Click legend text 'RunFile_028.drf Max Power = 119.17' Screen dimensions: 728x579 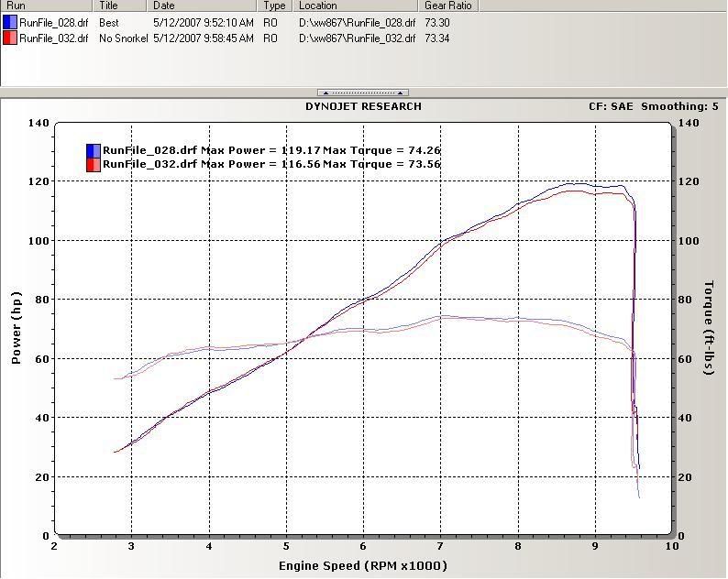212,150
